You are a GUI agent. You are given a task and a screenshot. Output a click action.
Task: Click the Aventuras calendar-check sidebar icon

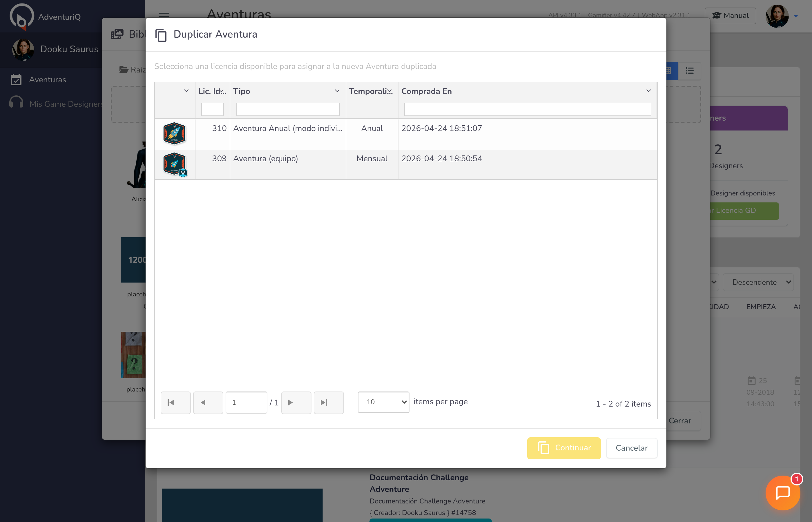[x=16, y=80]
